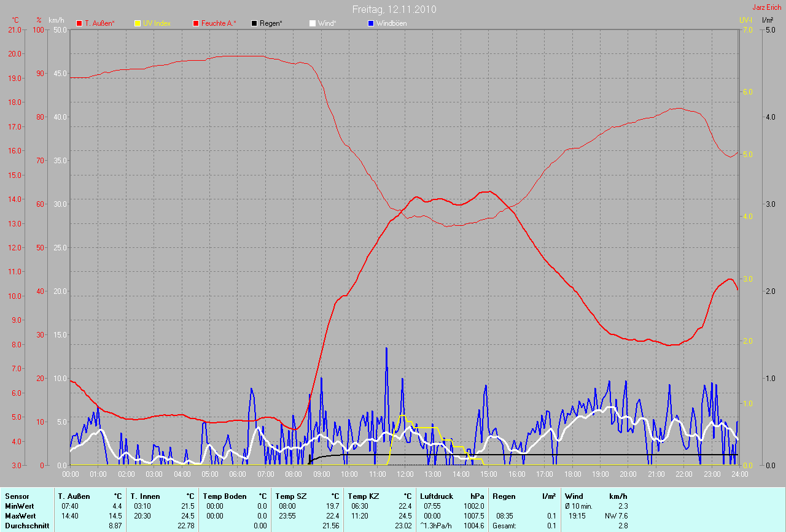
Task: Select the T. Innen column header
Action: [144, 496]
